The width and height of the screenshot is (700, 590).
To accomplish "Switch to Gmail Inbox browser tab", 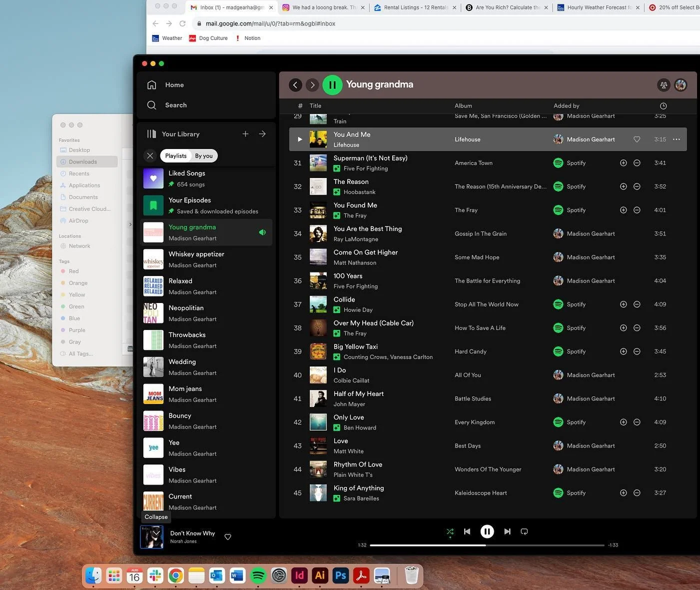I will coord(232,7).
